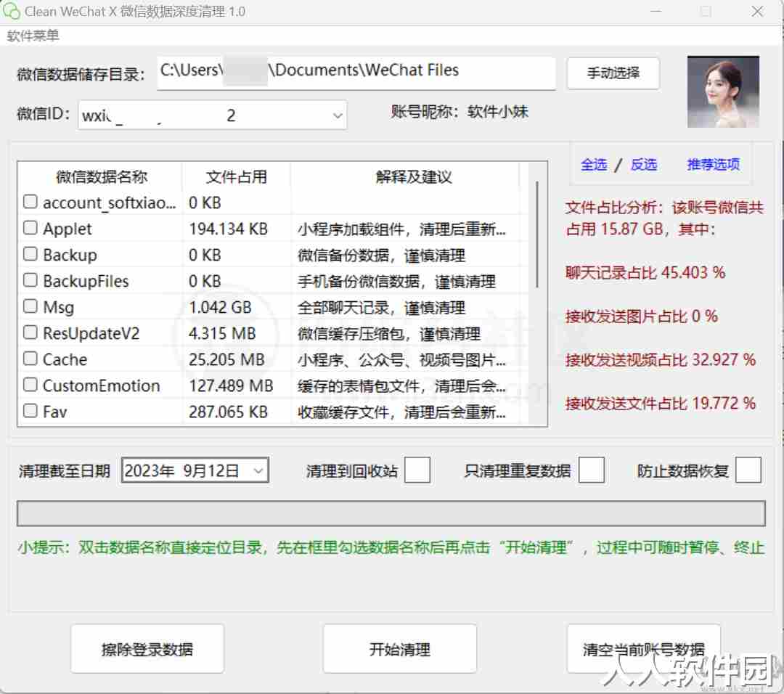
Task: Click the WeChat data directory path field
Action: pyautogui.click(x=356, y=73)
